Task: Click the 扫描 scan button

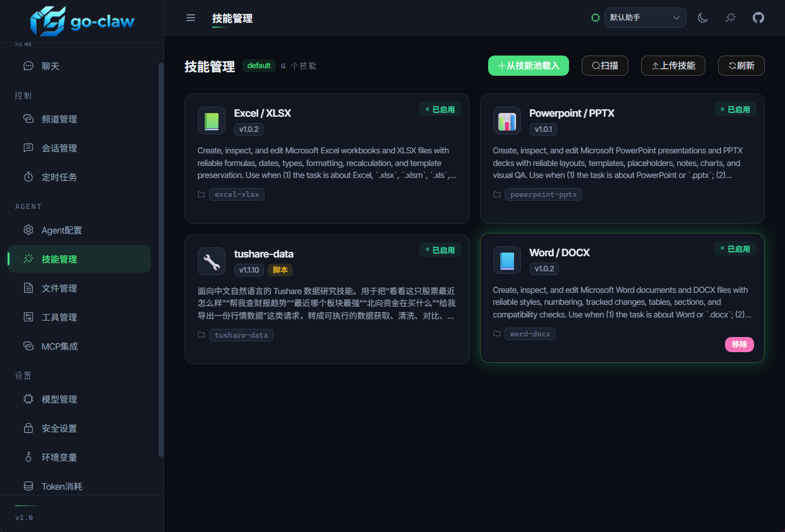Action: coord(605,66)
